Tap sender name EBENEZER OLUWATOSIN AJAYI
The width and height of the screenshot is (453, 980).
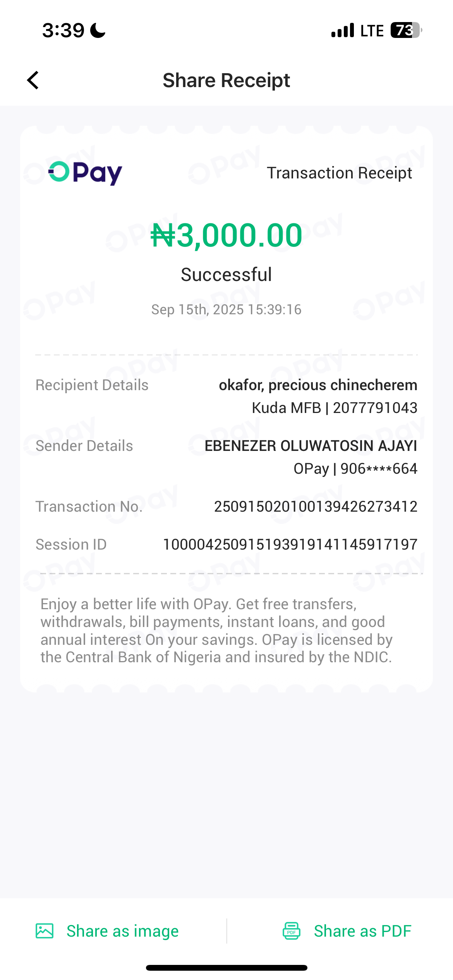pos(311,446)
